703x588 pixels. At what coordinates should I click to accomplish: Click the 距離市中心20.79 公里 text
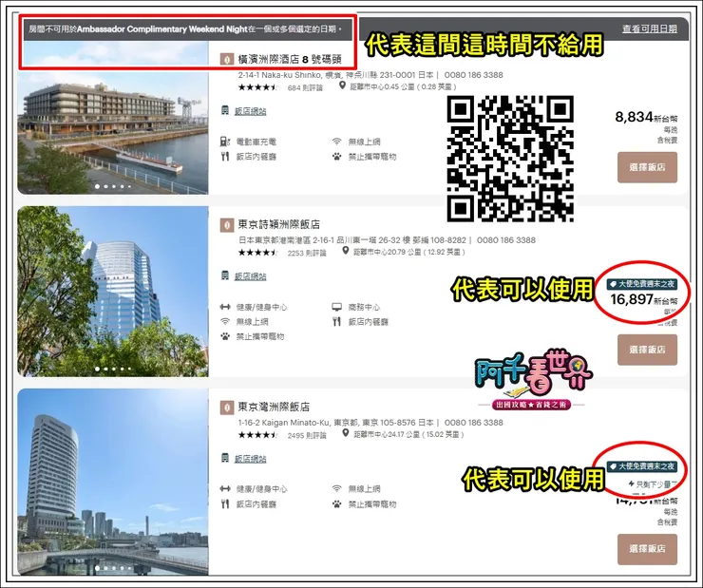tap(408, 252)
